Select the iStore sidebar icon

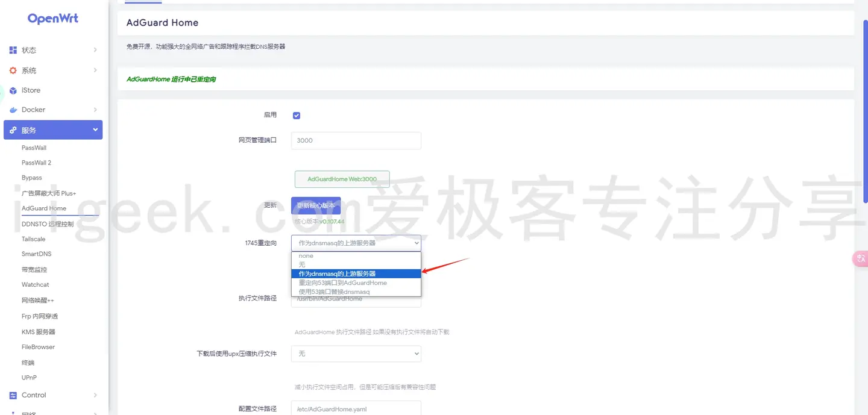13,90
